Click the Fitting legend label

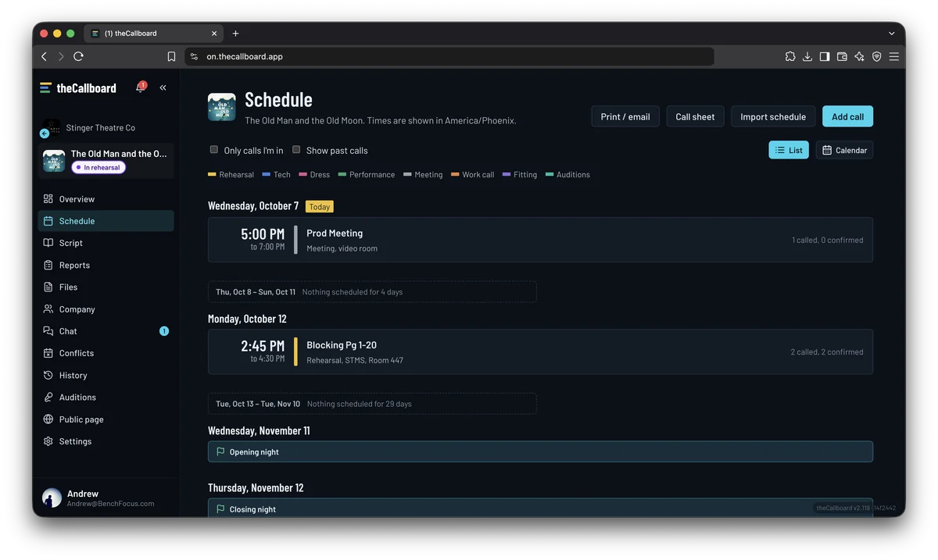pyautogui.click(x=525, y=174)
